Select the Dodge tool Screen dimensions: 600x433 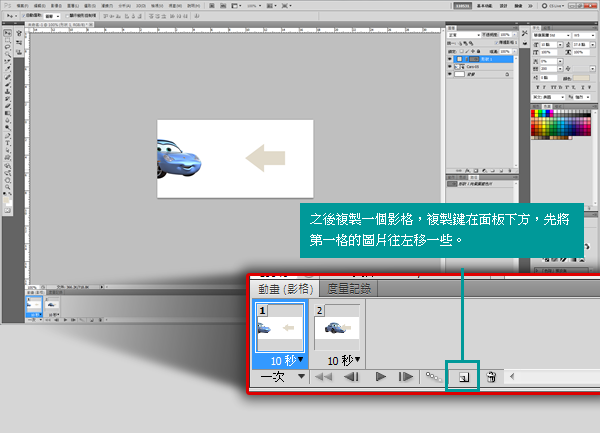(x=7, y=127)
